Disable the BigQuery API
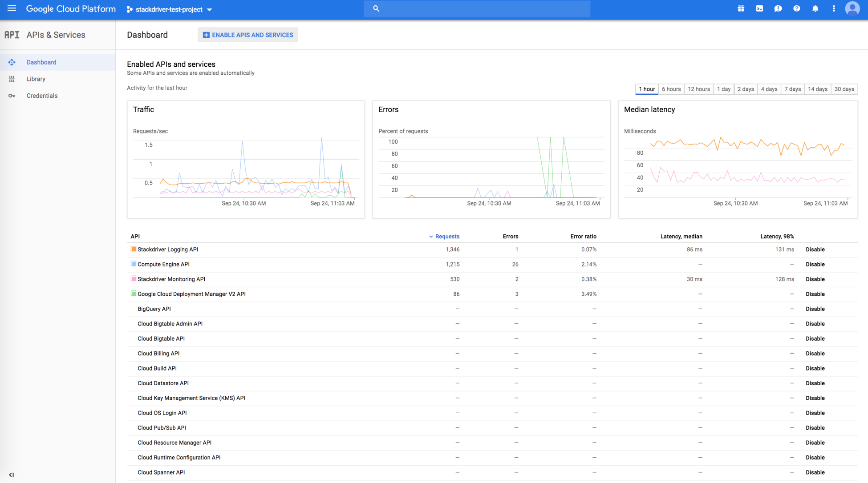This screenshot has width=868, height=483. click(815, 309)
